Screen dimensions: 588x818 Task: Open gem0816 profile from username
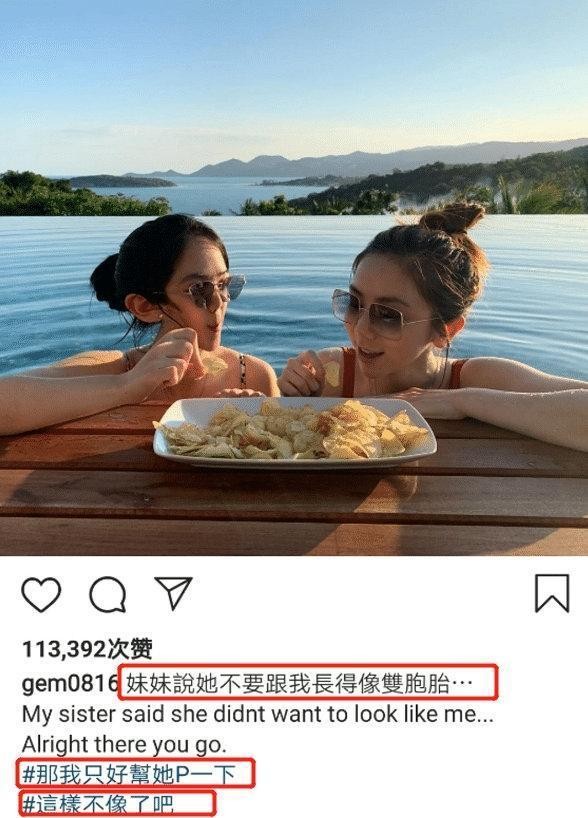pos(70,682)
